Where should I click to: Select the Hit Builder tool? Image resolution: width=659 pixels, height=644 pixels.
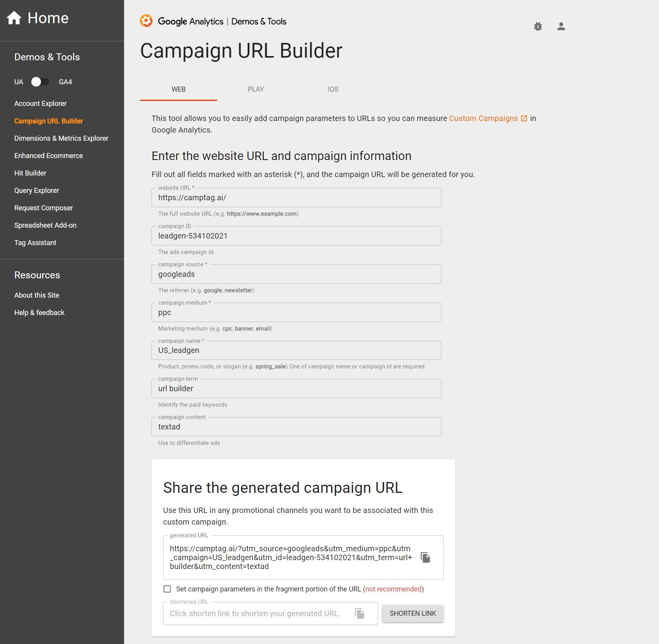pyautogui.click(x=30, y=173)
